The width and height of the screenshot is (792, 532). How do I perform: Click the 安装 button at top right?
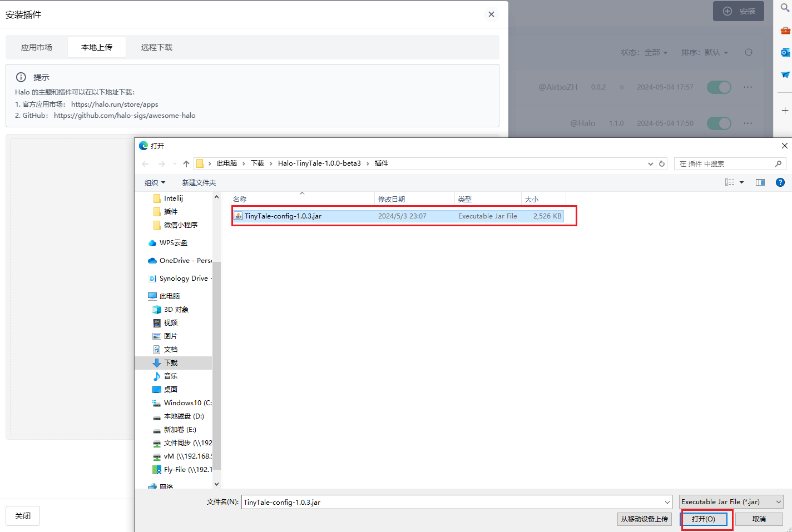739,11
